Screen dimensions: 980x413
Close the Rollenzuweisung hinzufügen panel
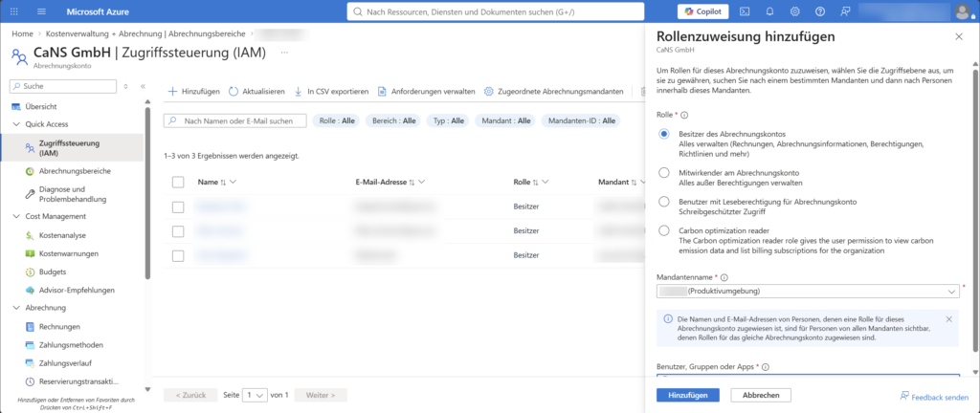[959, 37]
